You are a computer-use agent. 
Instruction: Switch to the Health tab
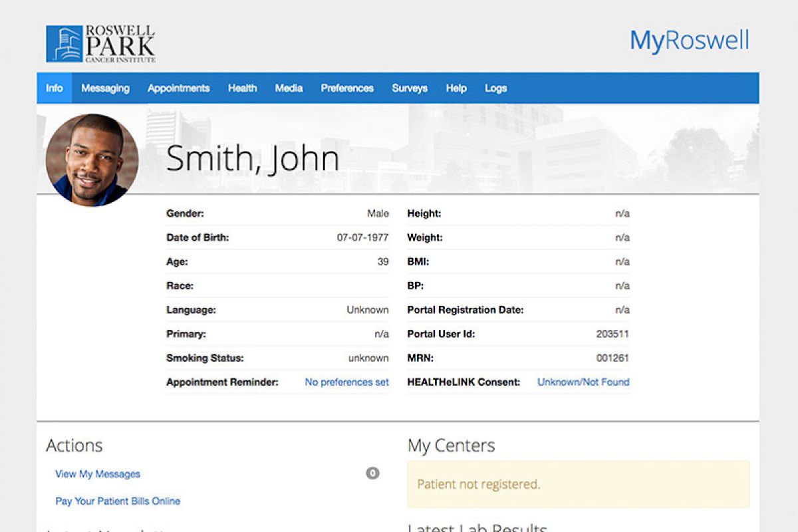pos(242,88)
